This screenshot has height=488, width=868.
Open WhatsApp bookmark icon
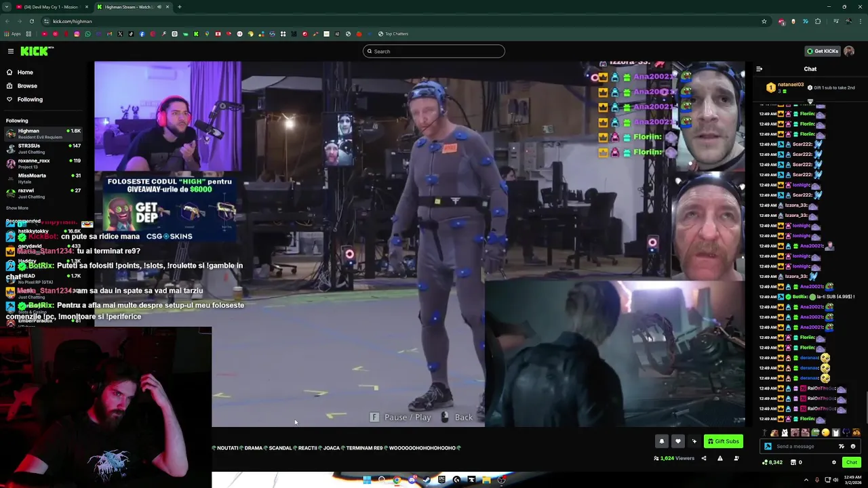pos(87,34)
